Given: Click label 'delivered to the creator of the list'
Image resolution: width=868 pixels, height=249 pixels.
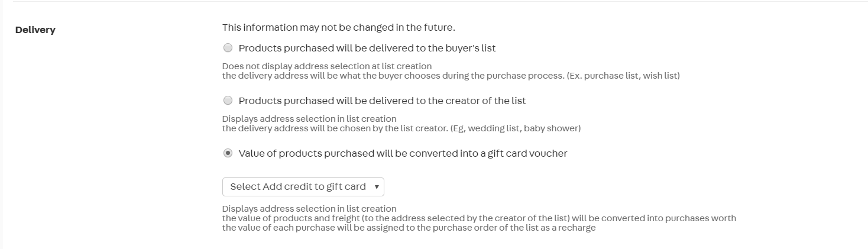Looking at the screenshot, I should pyautogui.click(x=449, y=101).
